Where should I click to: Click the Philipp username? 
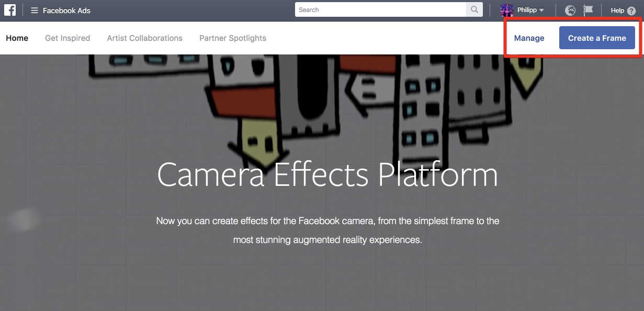point(527,10)
